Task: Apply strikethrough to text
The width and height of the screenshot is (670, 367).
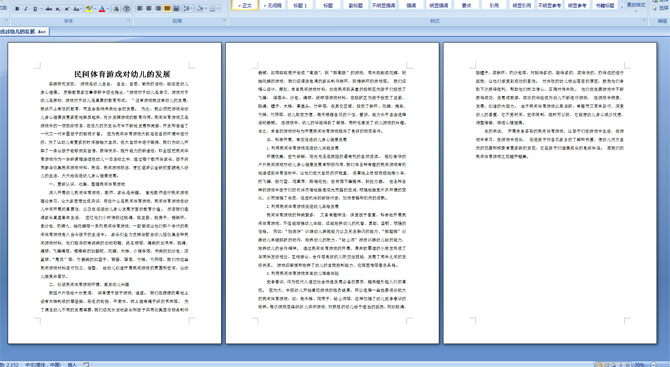Action: coord(49,9)
